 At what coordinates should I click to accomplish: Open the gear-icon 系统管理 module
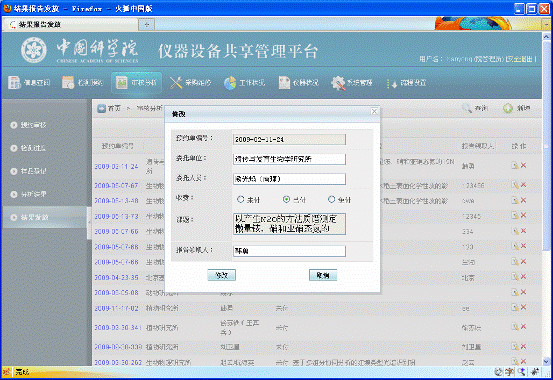(338, 83)
